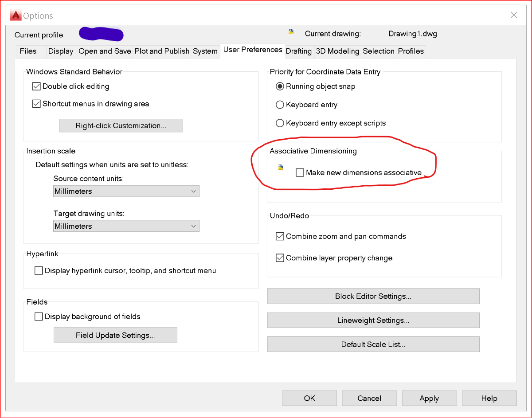
Task: Click the AutoCAD logo in title bar
Action: tap(16, 16)
